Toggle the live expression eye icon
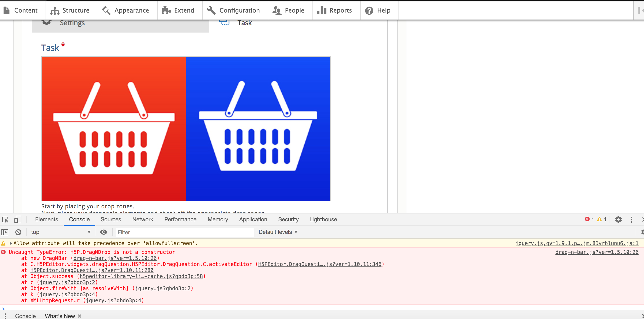 pos(103,232)
